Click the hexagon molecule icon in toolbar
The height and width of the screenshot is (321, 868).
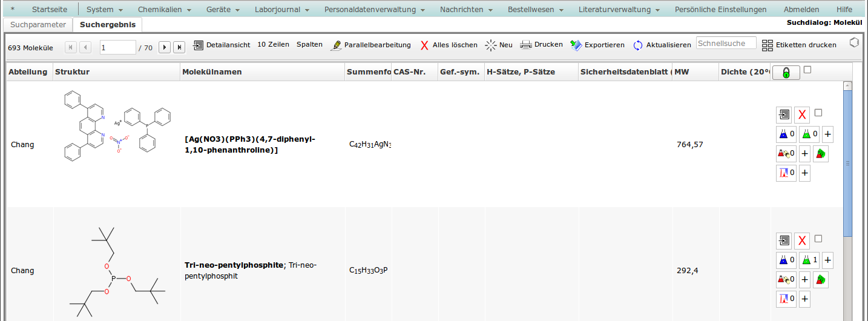[x=854, y=43]
